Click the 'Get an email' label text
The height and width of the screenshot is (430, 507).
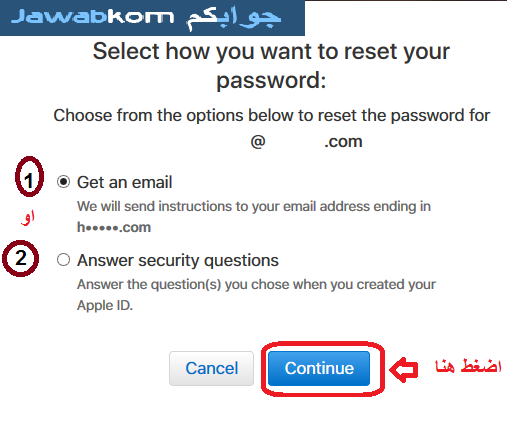[x=125, y=182]
